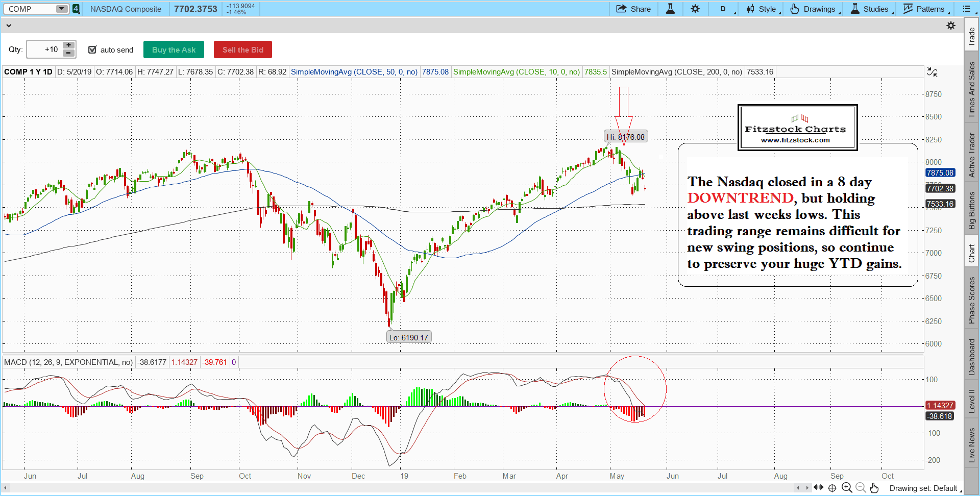The height and width of the screenshot is (496, 980).
Task: Click the Sell the Bid button
Action: point(242,49)
